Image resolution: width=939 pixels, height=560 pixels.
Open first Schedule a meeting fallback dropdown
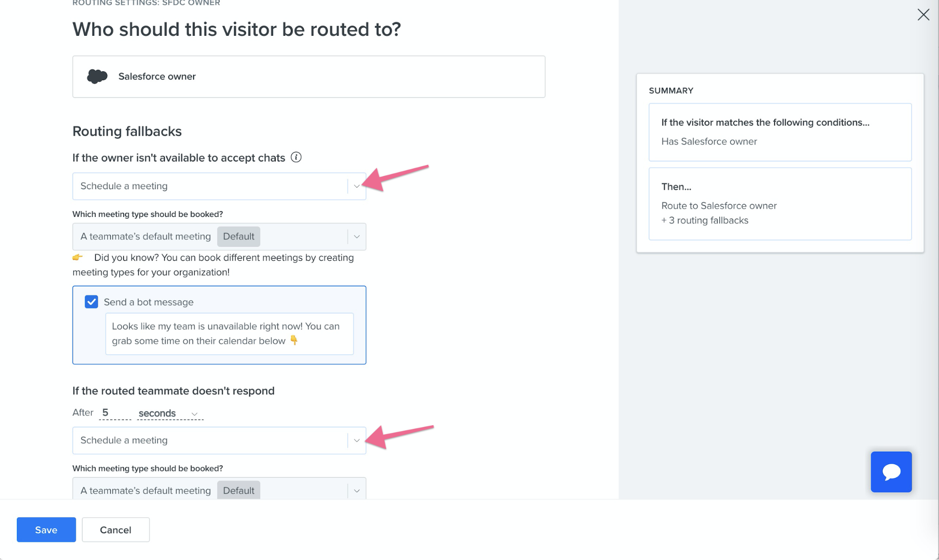(219, 186)
